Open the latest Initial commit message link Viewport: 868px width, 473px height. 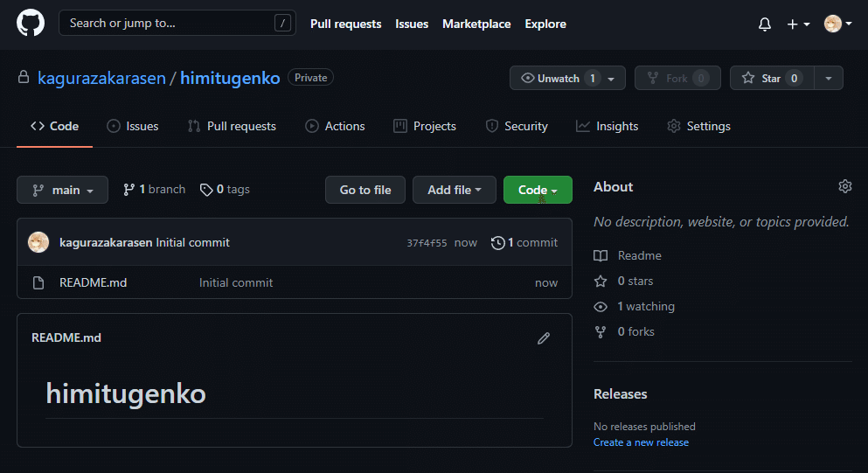192,242
